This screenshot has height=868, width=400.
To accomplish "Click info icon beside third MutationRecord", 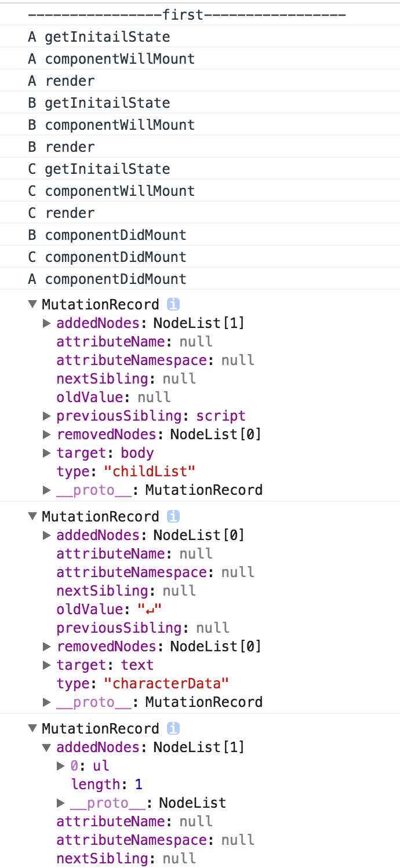I will coord(173,728).
